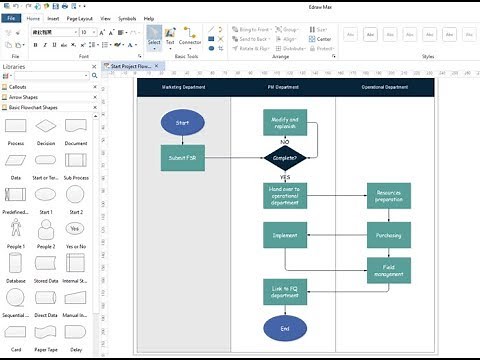Pick the Internal Storage shape
480x360 pixels.
tap(76, 263)
